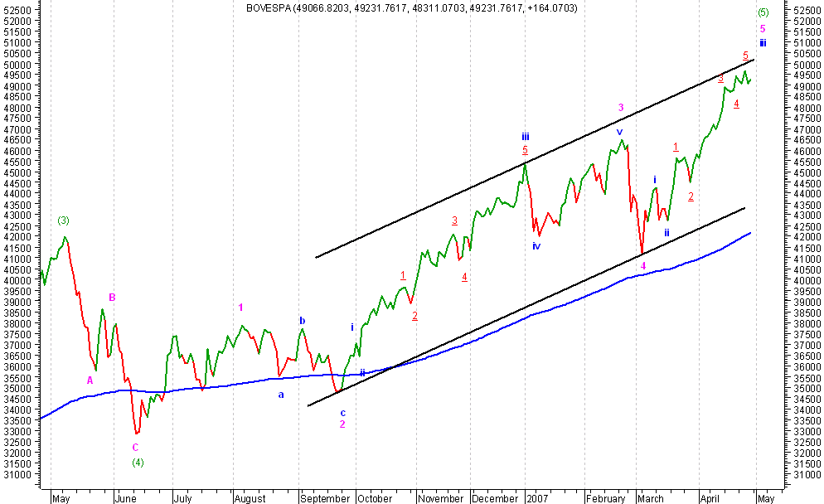Click 52500 on the left price axis
The width and height of the screenshot is (824, 504).
coord(17,10)
